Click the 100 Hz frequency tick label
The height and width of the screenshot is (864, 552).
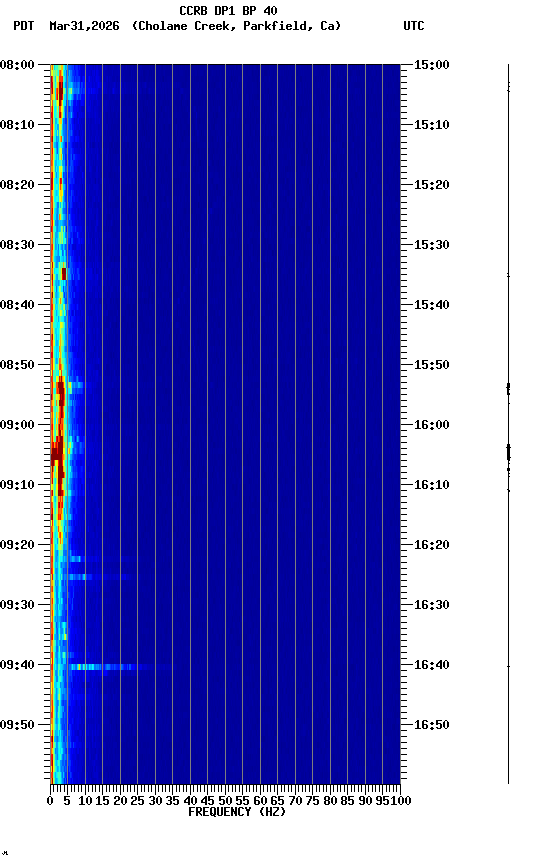click(401, 801)
